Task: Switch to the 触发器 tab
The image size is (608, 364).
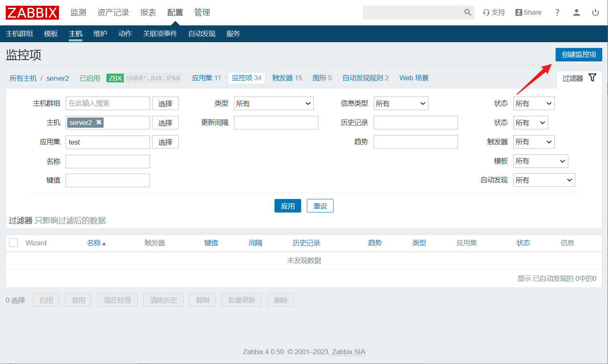Action: pyautogui.click(x=287, y=78)
